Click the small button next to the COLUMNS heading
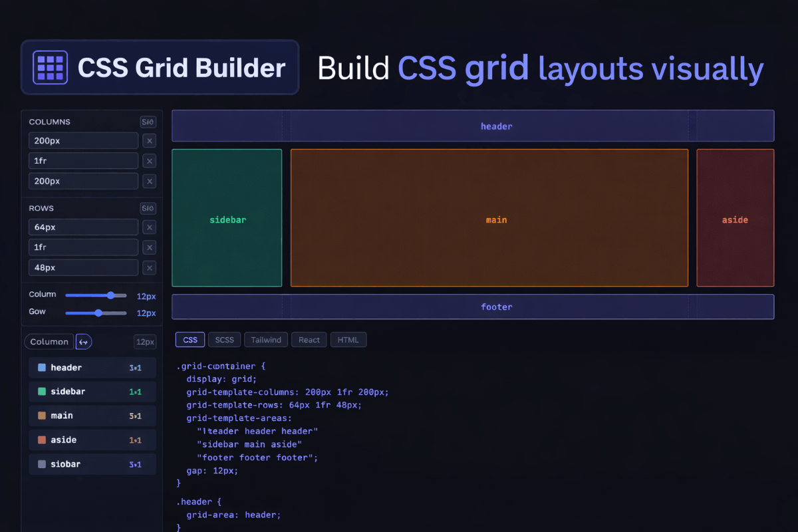This screenshot has height=532, width=798. click(148, 122)
